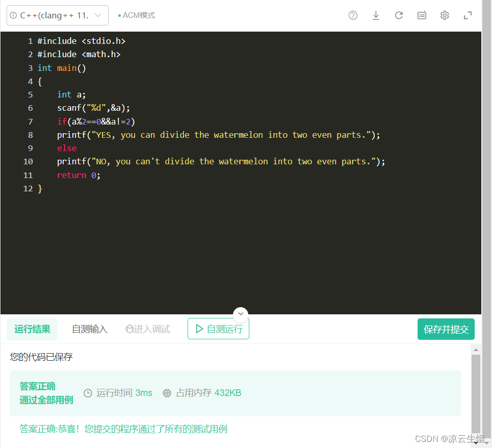The width and height of the screenshot is (492, 448).
Task: Open the C++(clang++ 11) language dropdown
Action: pyautogui.click(x=58, y=15)
